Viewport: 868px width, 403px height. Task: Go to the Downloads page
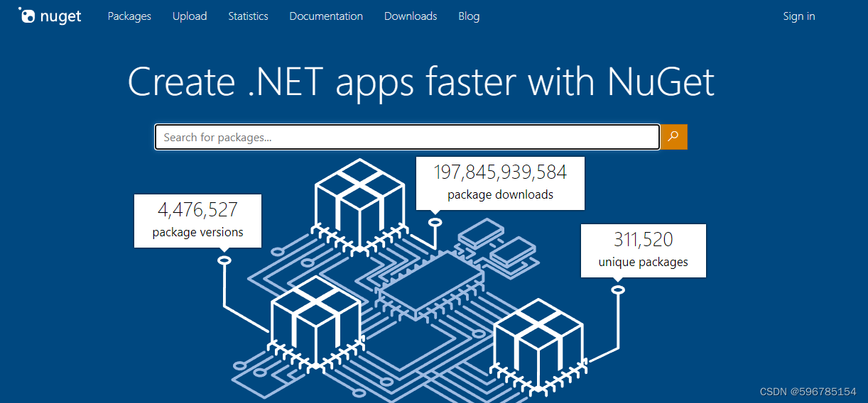(411, 16)
